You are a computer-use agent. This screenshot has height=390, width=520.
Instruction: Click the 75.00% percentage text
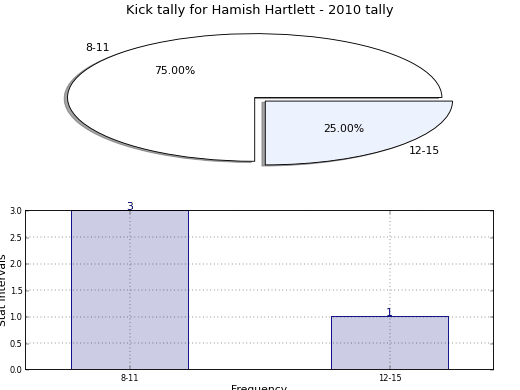175,70
